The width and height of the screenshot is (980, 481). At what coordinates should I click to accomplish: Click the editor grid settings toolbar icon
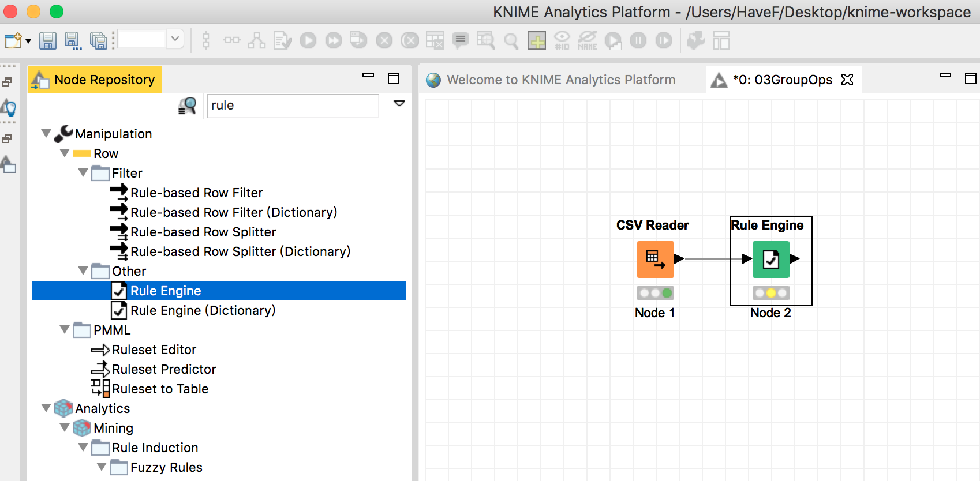pos(721,40)
